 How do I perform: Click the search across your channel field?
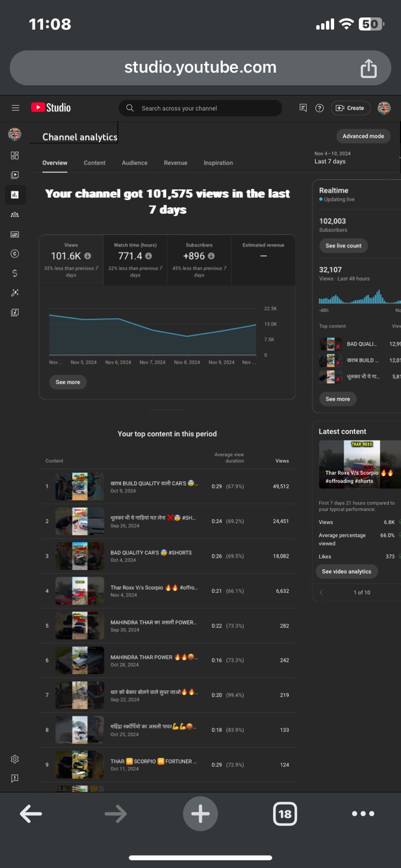200,108
